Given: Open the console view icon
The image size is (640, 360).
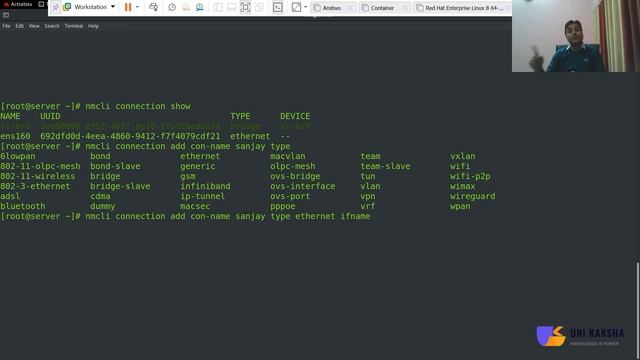Looking at the screenshot, I should pyautogui.click(x=278, y=7).
